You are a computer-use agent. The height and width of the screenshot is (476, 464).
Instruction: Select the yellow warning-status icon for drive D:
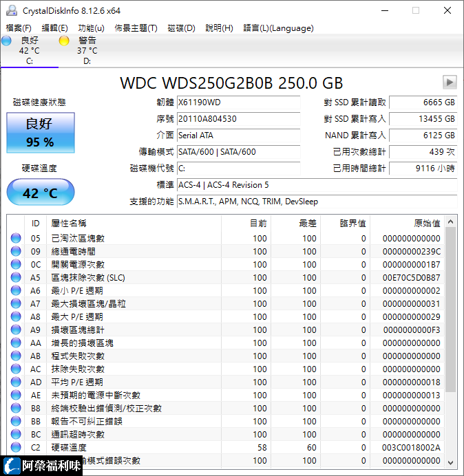tap(64, 41)
